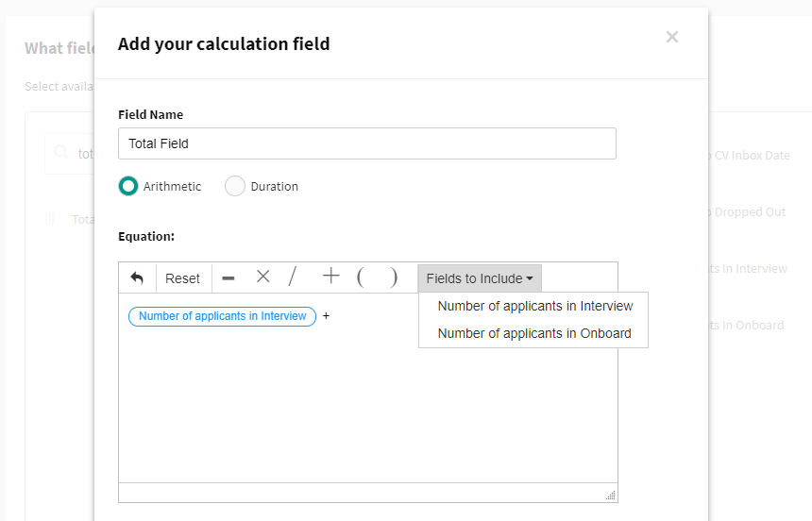Click the equation editor resize handle
The image size is (812, 521).
[x=611, y=496]
